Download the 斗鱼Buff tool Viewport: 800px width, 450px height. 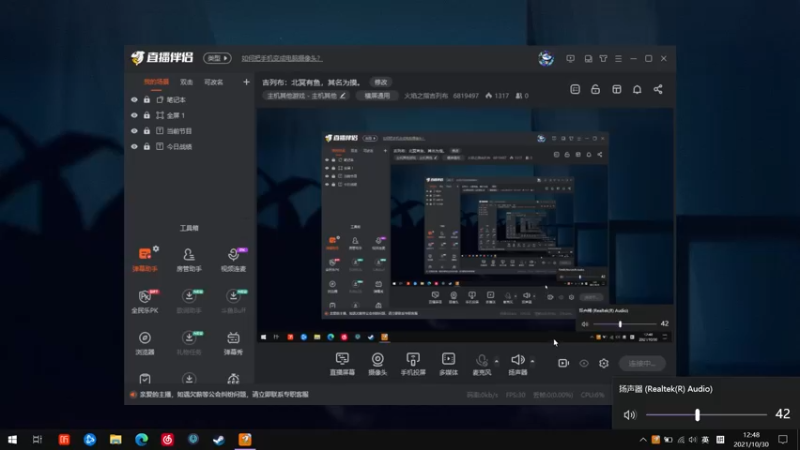pyautogui.click(x=233, y=301)
